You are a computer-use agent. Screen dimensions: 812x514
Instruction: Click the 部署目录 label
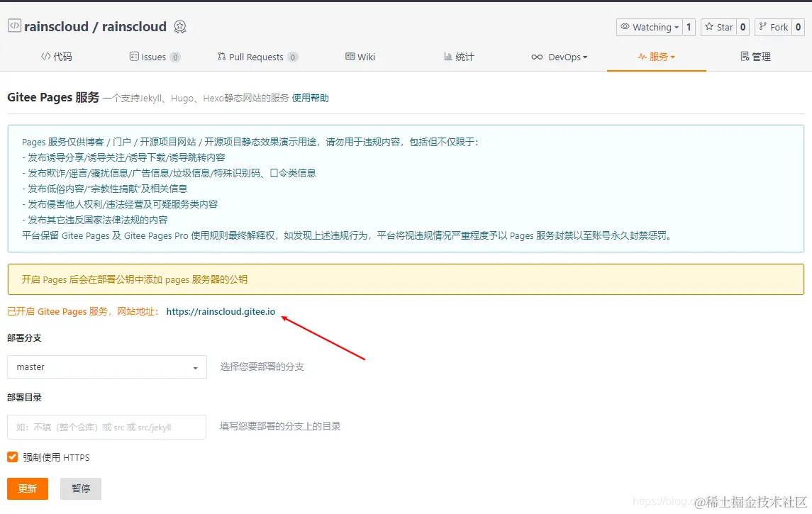click(24, 398)
